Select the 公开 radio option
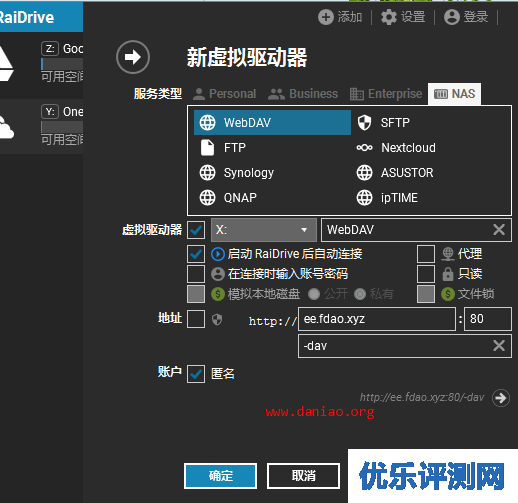This screenshot has width=518, height=503. tap(314, 294)
